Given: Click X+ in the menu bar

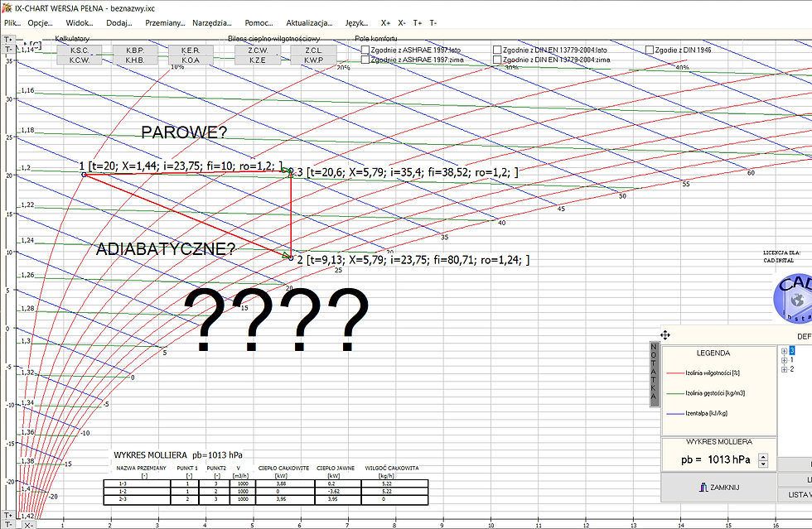Looking at the screenshot, I should [385, 23].
